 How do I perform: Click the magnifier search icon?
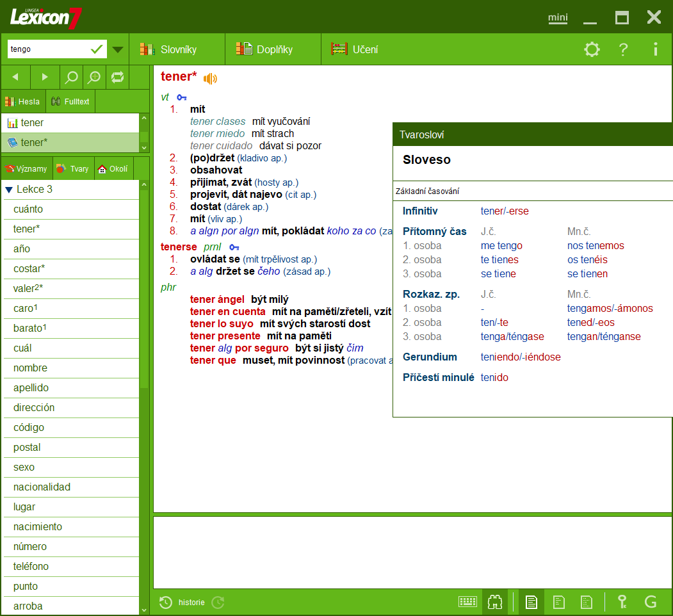[71, 77]
